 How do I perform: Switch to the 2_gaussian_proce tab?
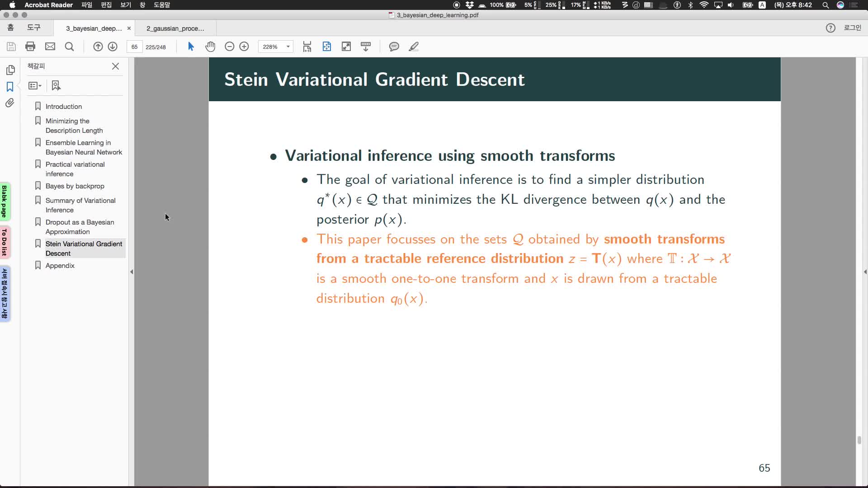pyautogui.click(x=175, y=28)
